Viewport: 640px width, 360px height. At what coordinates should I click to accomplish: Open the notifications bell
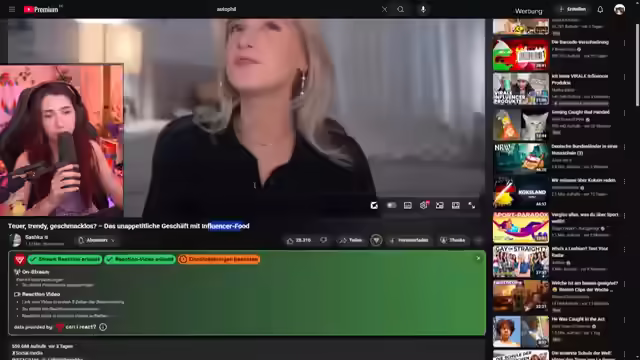600,9
